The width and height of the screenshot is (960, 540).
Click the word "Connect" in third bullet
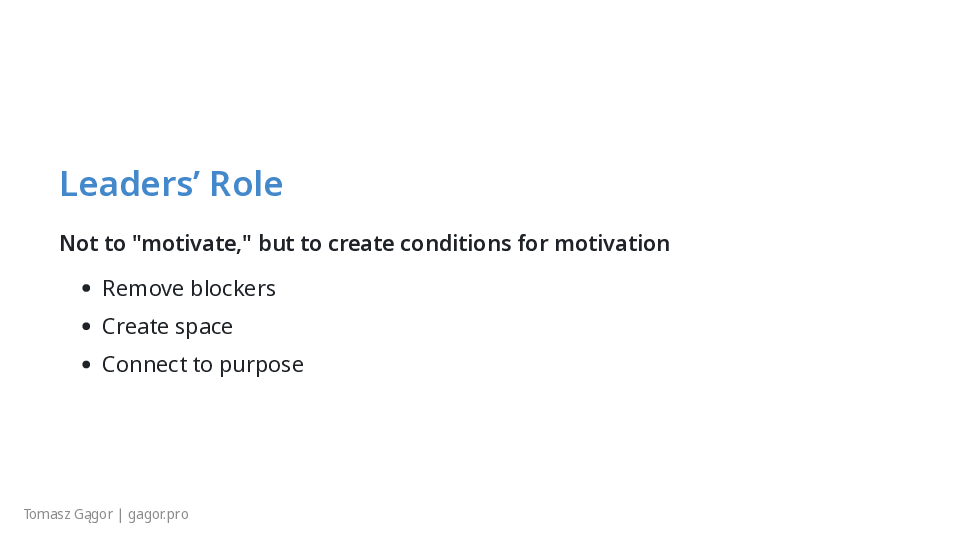tap(143, 365)
